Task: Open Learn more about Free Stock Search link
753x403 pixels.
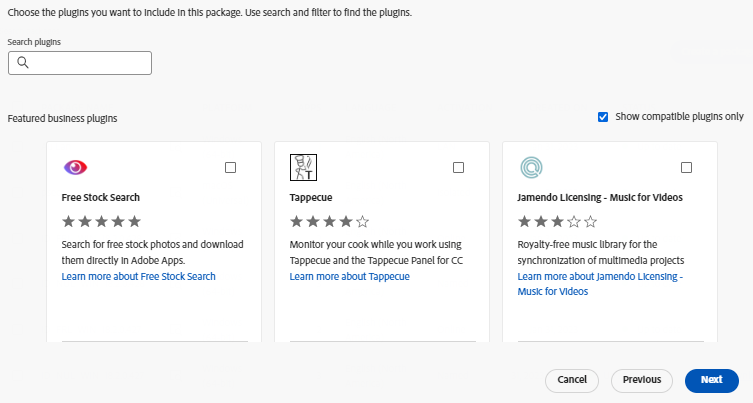Action: click(138, 276)
